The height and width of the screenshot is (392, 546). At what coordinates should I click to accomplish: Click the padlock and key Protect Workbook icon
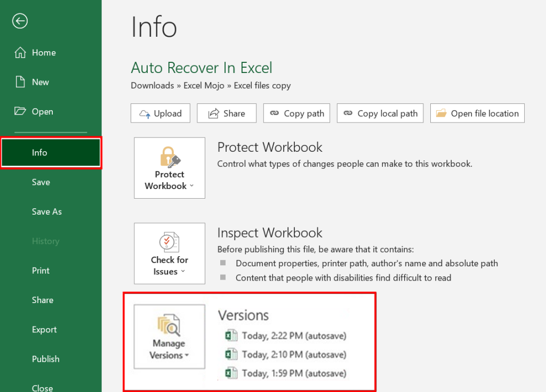click(170, 157)
